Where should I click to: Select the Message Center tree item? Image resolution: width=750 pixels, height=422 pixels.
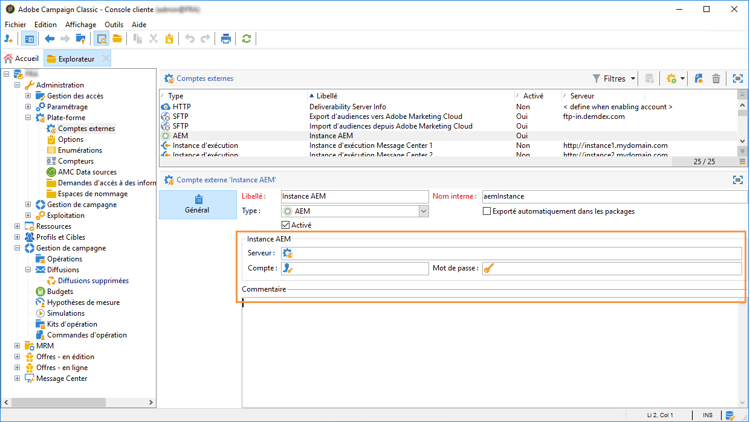click(x=62, y=378)
